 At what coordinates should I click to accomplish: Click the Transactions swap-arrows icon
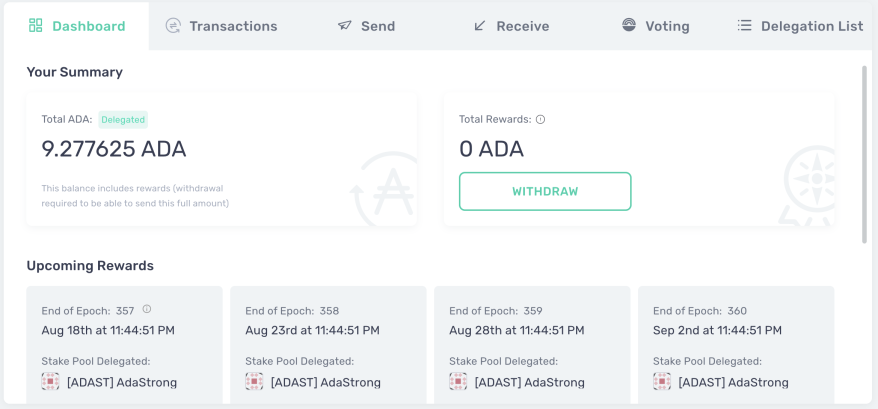(173, 26)
